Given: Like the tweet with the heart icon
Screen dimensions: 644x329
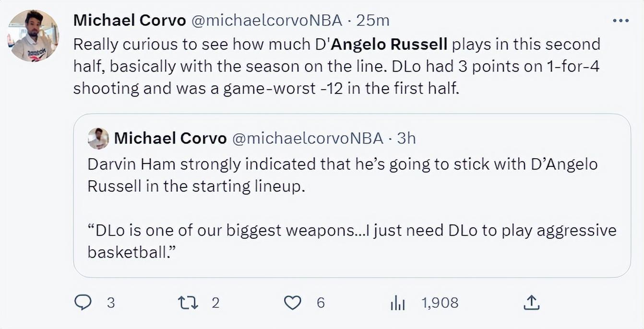Looking at the screenshot, I should 293,303.
